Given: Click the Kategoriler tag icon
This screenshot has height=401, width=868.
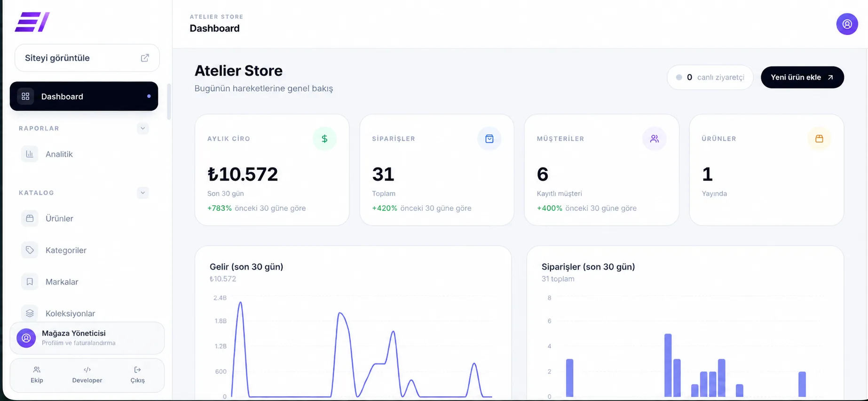Looking at the screenshot, I should pos(30,250).
